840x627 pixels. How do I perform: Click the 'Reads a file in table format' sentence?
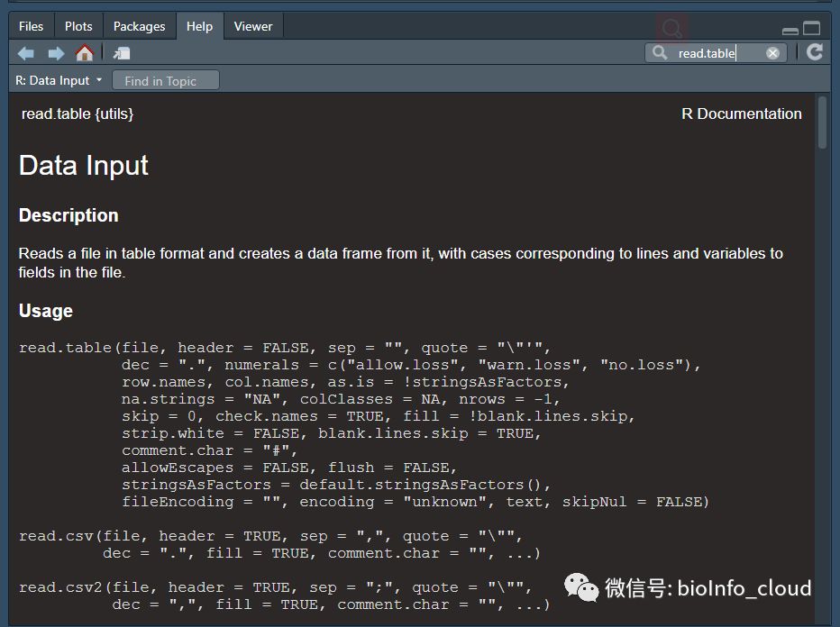coord(401,263)
